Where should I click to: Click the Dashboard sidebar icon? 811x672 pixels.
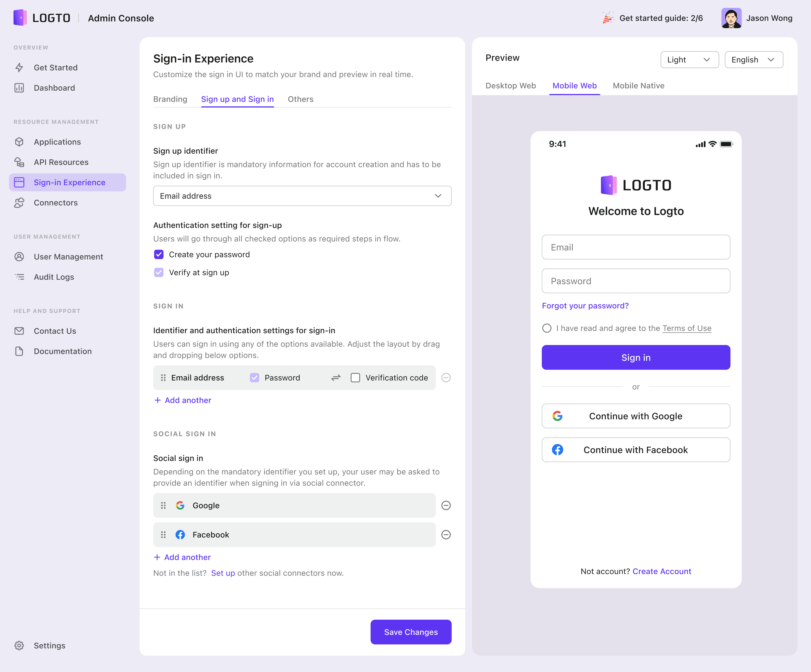tap(19, 88)
